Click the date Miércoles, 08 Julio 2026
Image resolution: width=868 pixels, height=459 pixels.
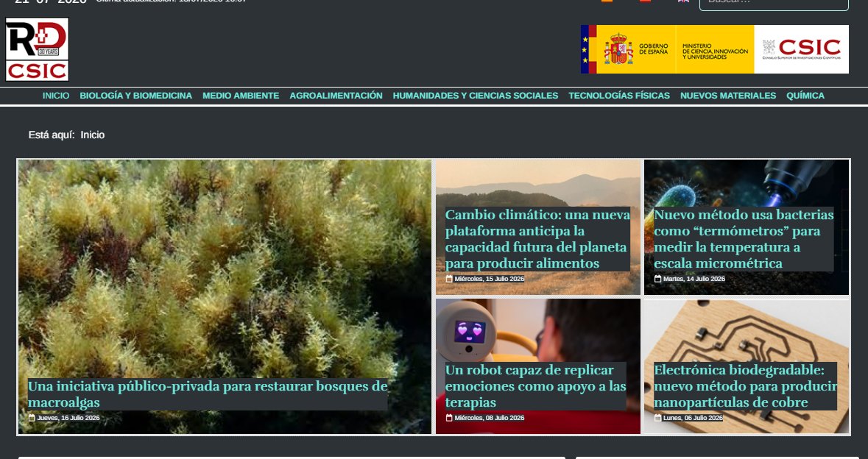coord(490,418)
